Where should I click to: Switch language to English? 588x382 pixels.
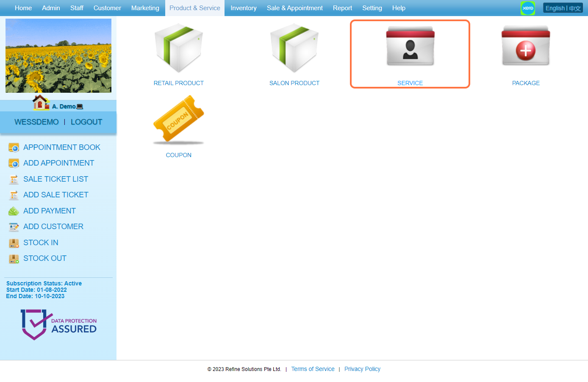(555, 8)
